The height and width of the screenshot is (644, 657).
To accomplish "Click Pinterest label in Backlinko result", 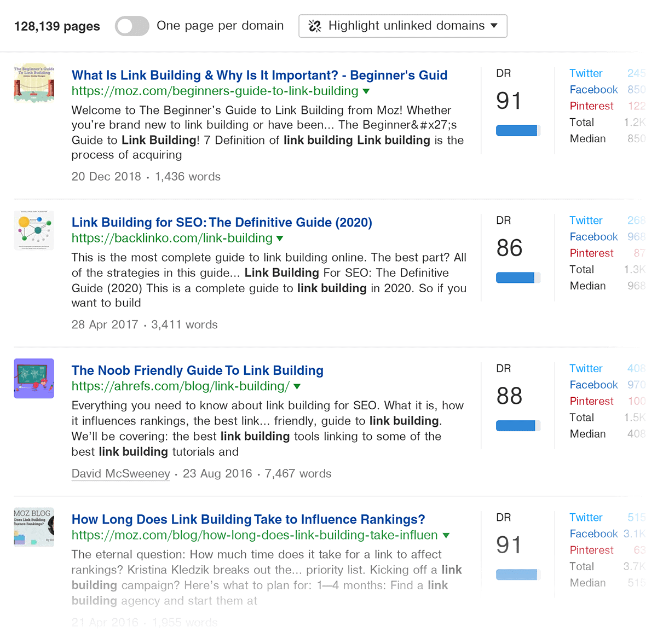I will point(591,253).
